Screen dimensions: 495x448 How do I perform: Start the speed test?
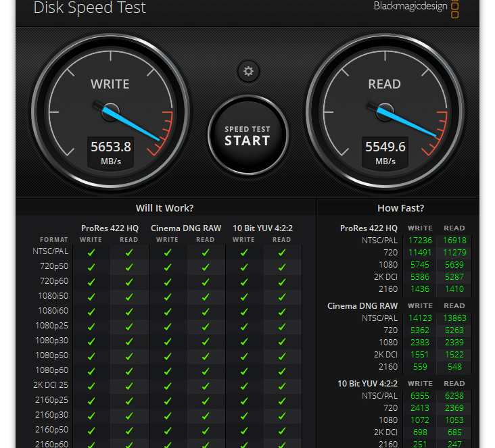click(x=247, y=135)
